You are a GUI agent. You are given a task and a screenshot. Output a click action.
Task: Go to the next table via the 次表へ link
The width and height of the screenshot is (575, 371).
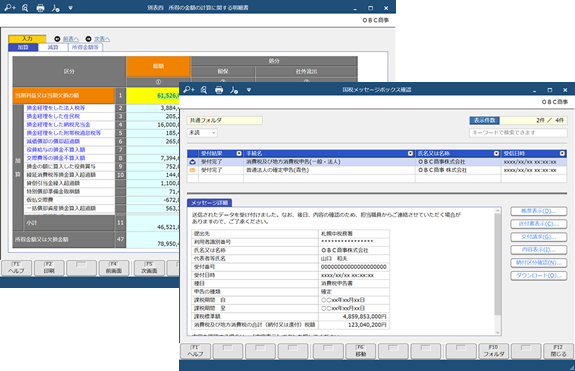click(102, 39)
